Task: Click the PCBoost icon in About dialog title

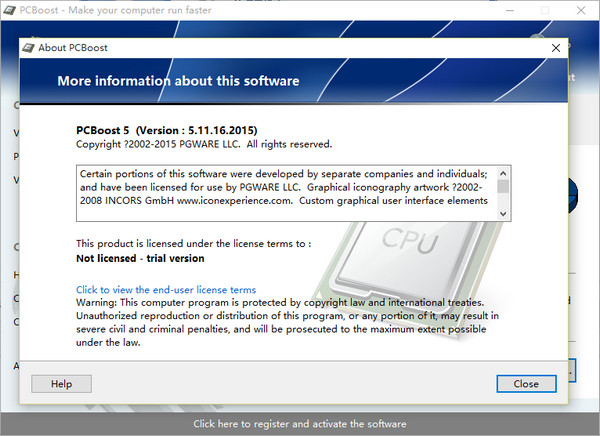Action: (x=28, y=48)
